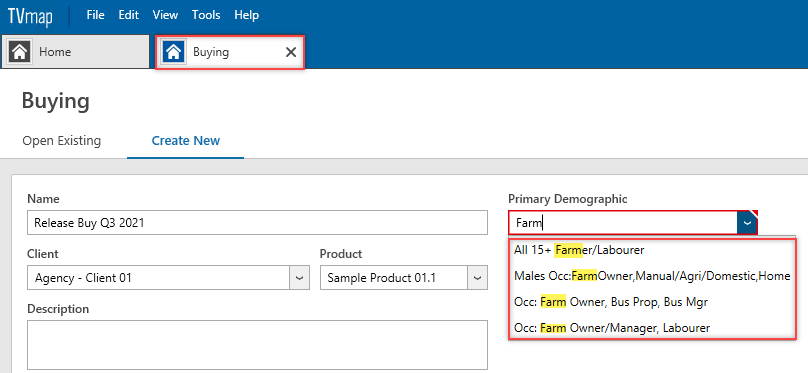Click the Product field label
This screenshot has width=808, height=373.
(341, 254)
